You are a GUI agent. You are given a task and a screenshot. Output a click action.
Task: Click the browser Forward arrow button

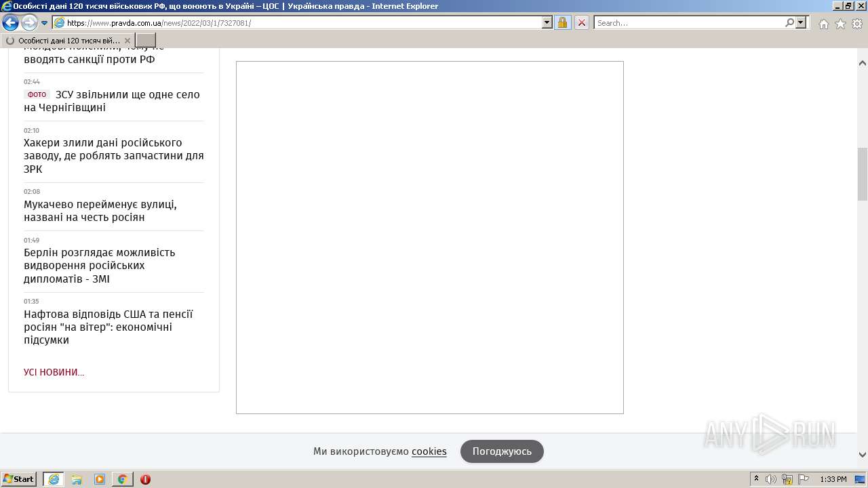29,23
